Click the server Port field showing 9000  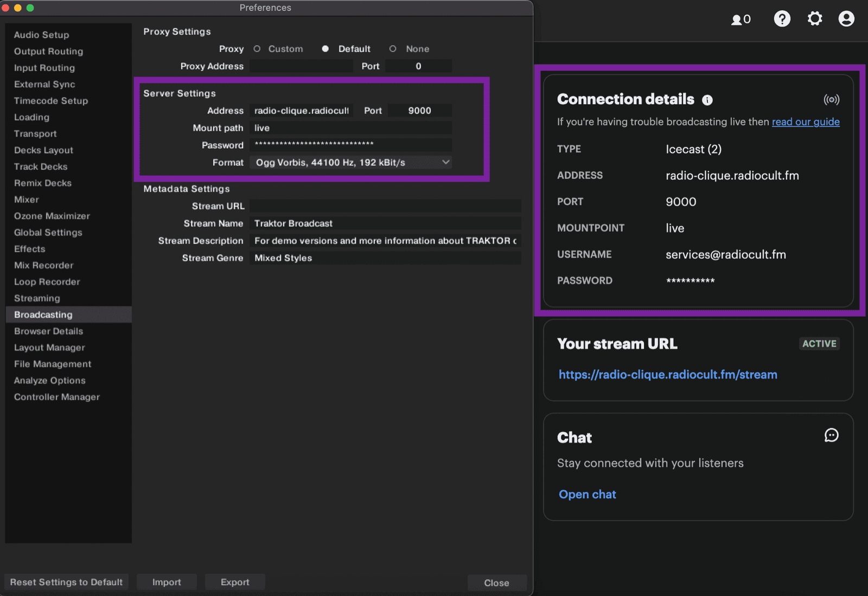(420, 111)
